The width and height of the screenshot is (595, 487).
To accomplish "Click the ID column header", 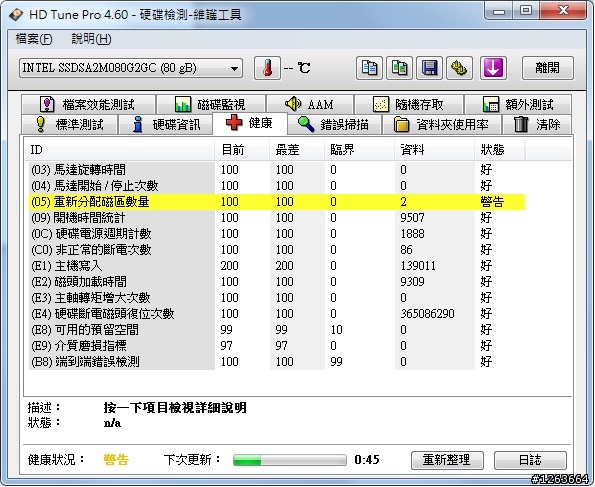I will (x=120, y=150).
